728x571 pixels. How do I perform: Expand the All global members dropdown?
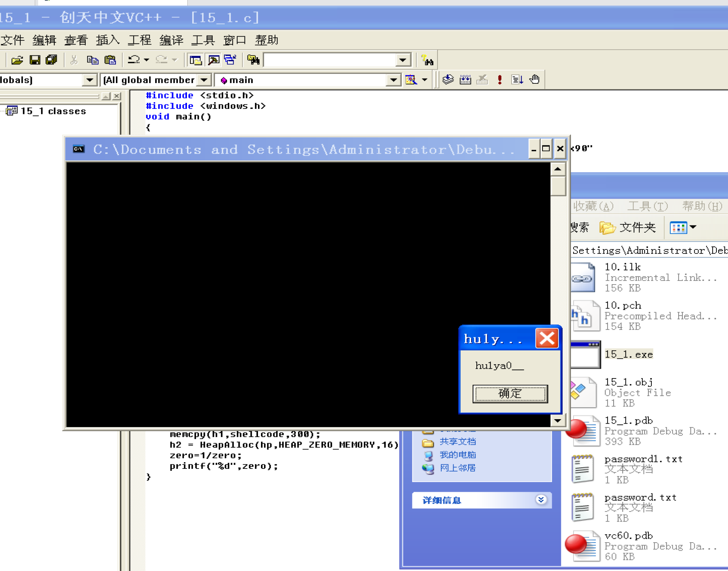point(204,80)
